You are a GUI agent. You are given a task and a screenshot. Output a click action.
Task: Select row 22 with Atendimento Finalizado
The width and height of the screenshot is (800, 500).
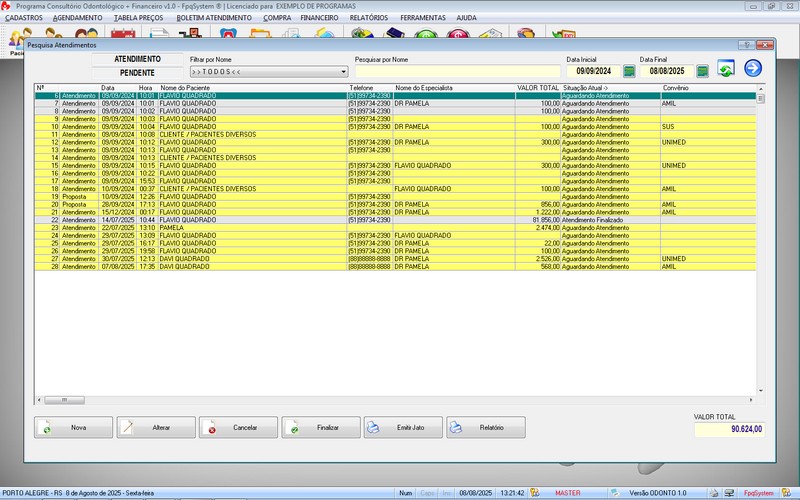tap(300, 219)
